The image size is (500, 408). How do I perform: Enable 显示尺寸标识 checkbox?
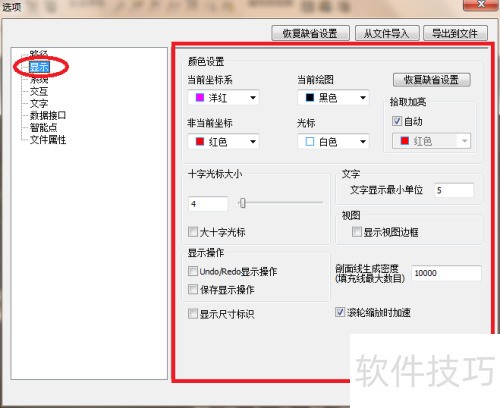pos(193,313)
